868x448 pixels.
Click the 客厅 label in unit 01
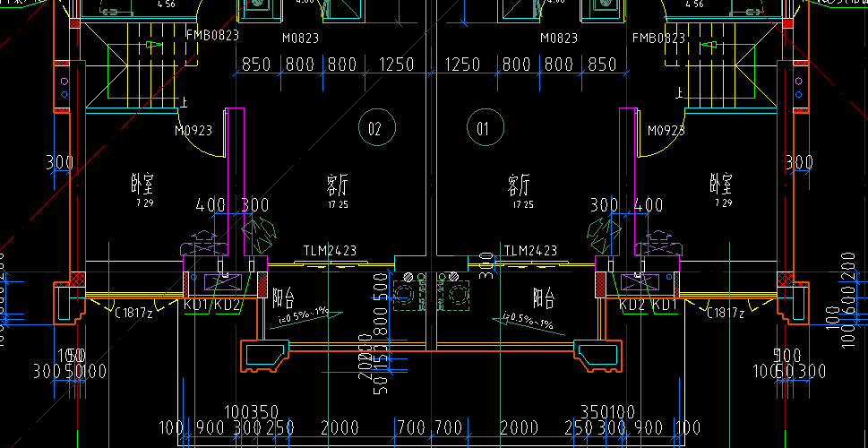(x=519, y=185)
